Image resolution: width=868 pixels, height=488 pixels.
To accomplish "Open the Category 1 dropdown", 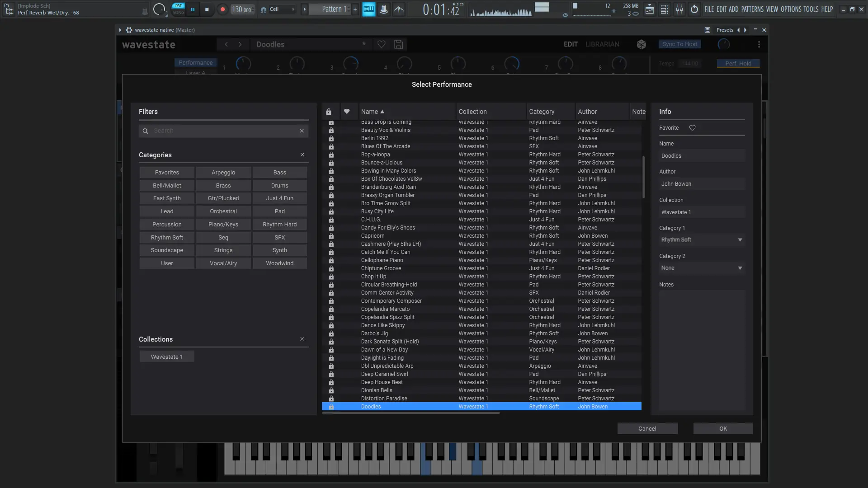I will 701,240.
